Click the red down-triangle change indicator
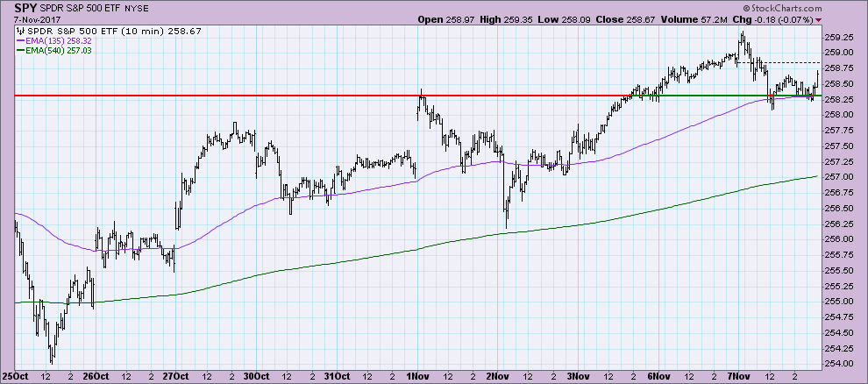Image resolution: width=868 pixels, height=384 pixels. [x=819, y=20]
